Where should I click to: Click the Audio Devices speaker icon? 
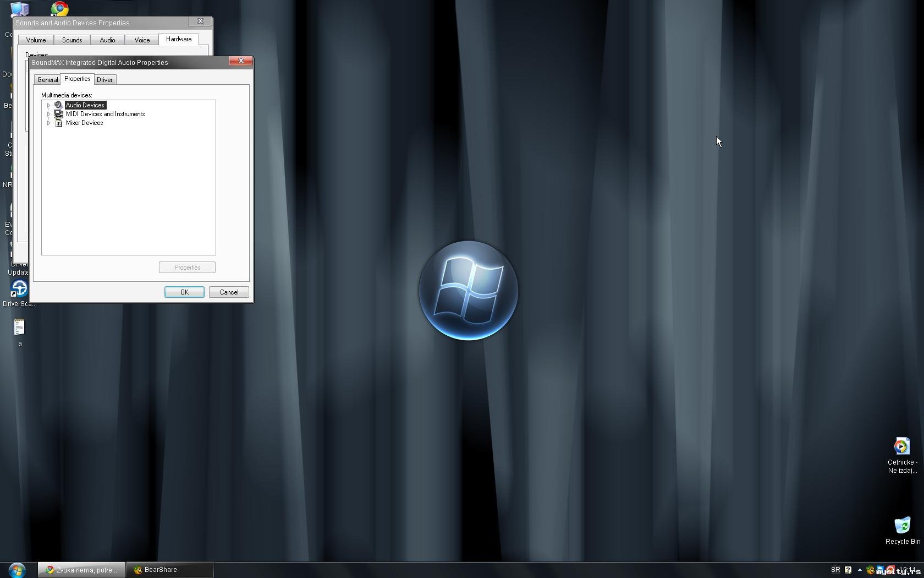(x=58, y=105)
